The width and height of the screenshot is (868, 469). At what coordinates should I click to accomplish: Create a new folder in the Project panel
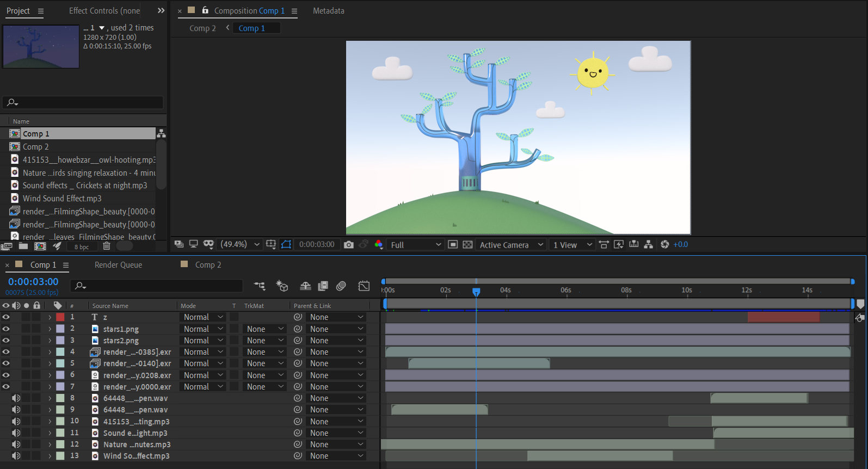click(x=23, y=246)
